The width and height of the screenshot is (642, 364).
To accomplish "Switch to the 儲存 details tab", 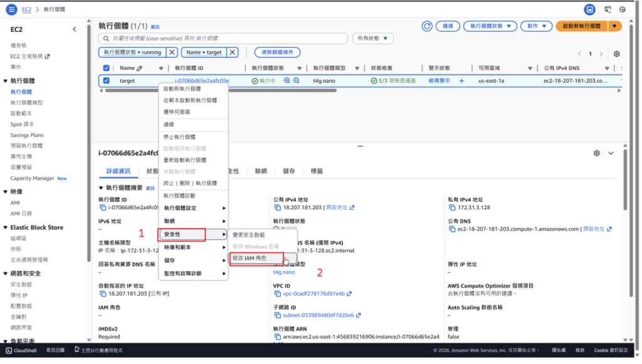I will pos(289,171).
